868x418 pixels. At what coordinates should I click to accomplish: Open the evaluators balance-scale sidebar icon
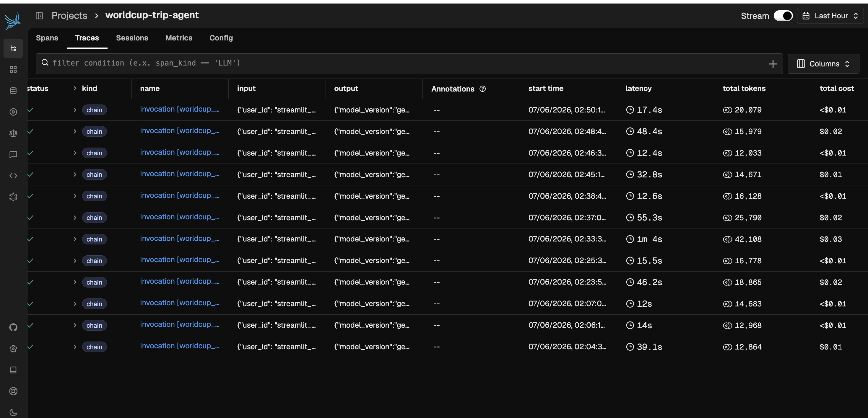click(13, 133)
